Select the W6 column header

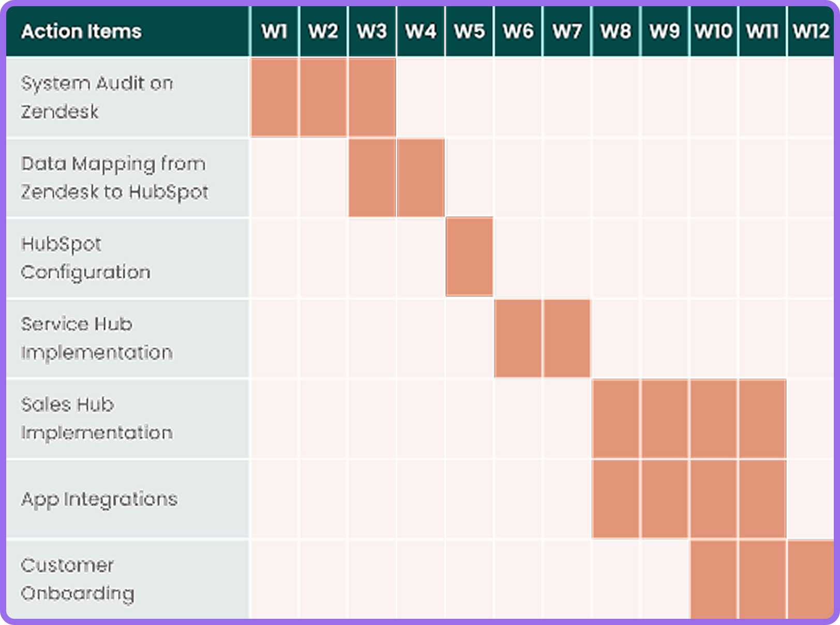point(518,31)
